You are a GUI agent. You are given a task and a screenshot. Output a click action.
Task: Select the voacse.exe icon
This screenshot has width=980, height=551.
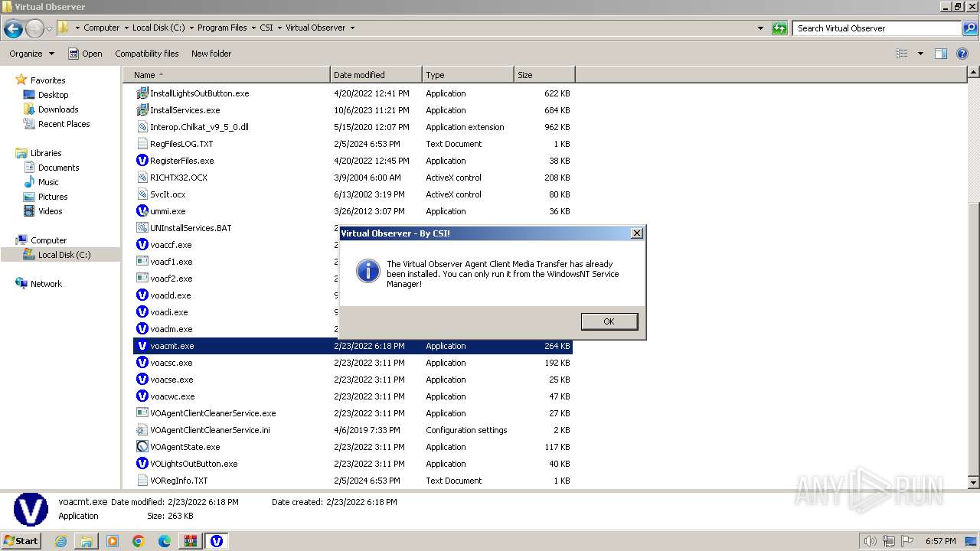tap(142, 380)
